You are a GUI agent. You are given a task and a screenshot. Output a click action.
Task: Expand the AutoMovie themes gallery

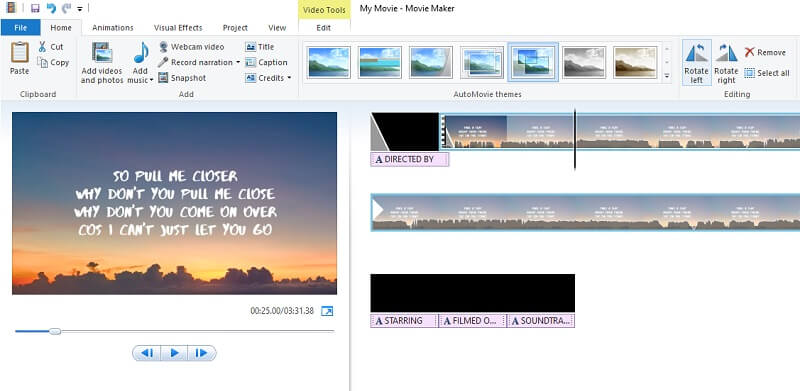(666, 76)
